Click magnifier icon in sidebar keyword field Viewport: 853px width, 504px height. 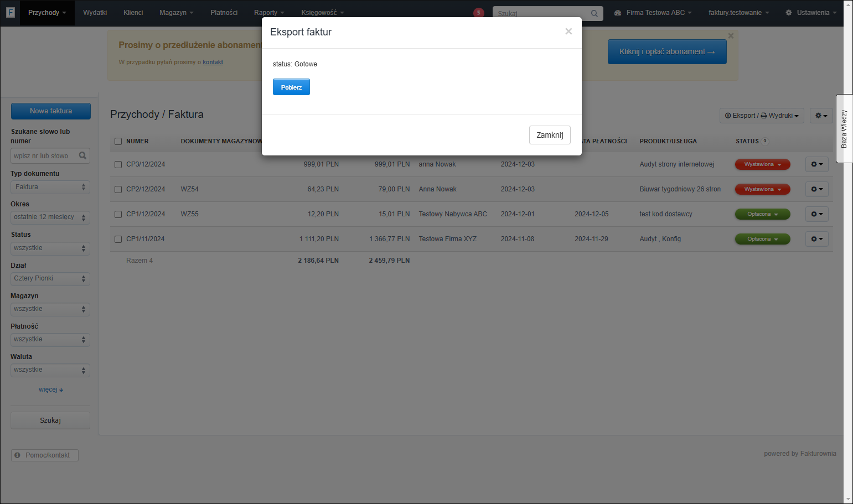click(x=82, y=155)
